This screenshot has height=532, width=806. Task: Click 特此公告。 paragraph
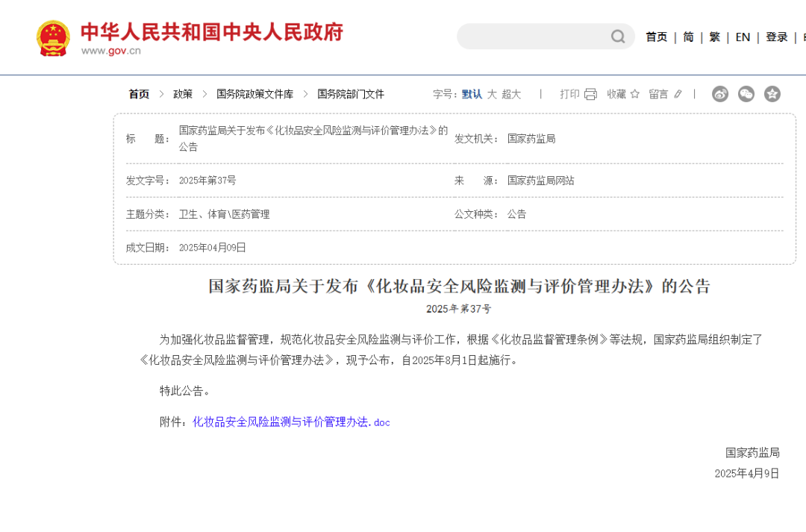(184, 391)
